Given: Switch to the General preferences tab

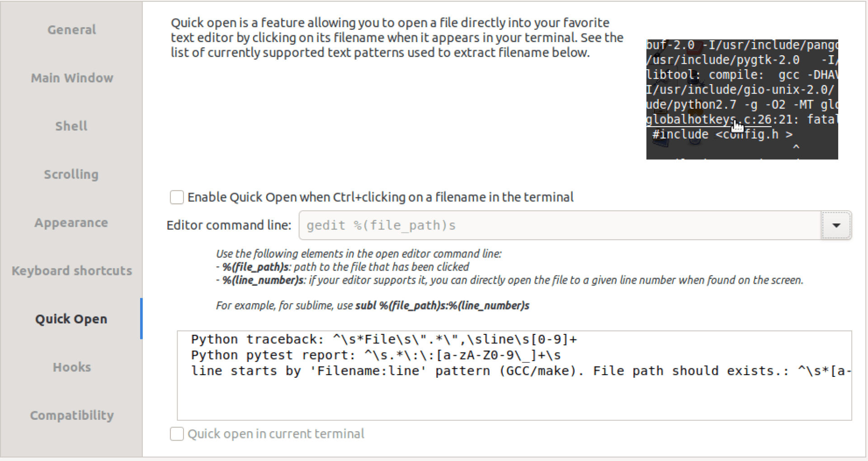Looking at the screenshot, I should tap(71, 29).
